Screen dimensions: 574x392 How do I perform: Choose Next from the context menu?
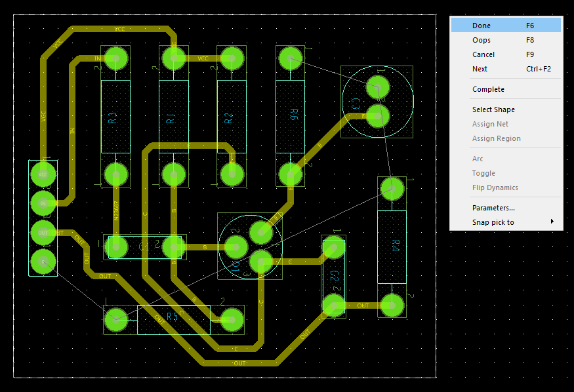tap(506, 69)
